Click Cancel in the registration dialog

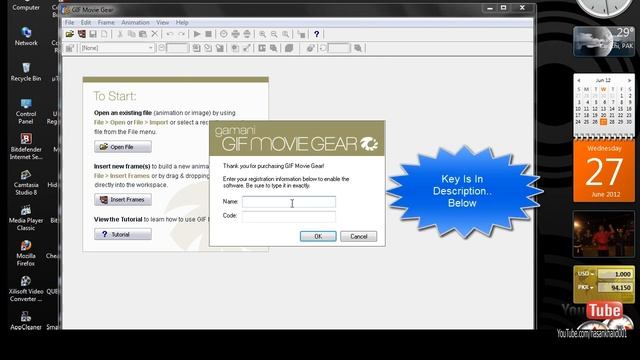[358, 236]
